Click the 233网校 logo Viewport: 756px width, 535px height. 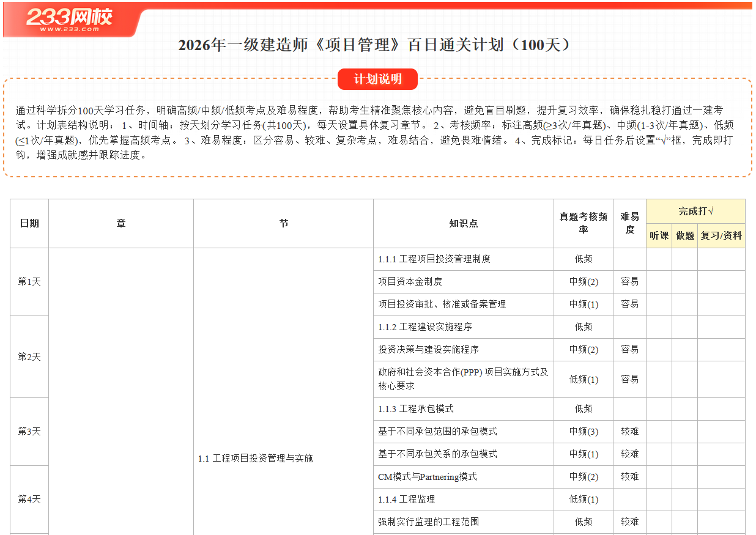[69, 19]
